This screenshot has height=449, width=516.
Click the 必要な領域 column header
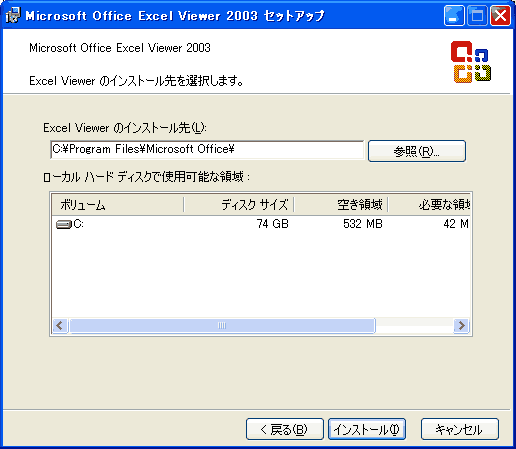[x=429, y=205]
